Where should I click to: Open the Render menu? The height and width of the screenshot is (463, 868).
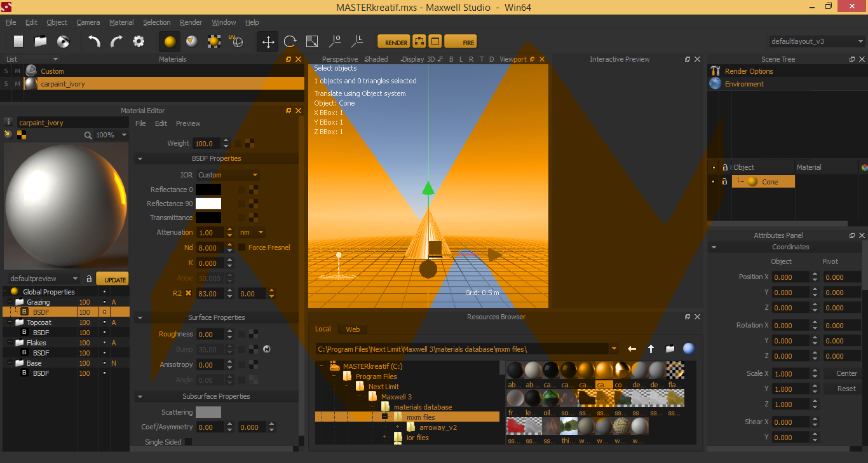coord(191,22)
